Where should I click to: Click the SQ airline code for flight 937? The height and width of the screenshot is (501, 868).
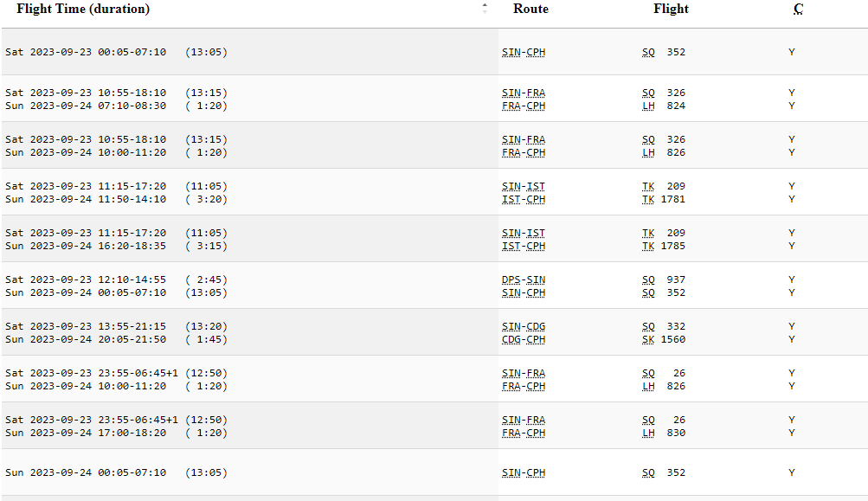[648, 279]
